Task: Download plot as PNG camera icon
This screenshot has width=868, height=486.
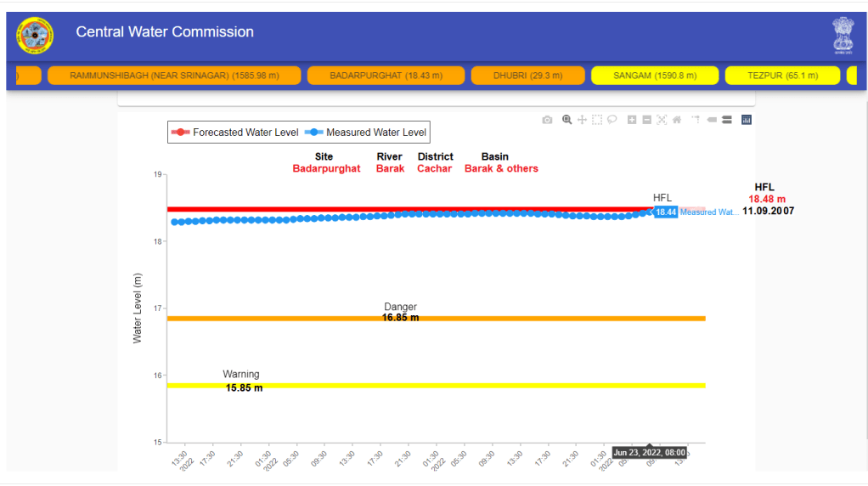Action: point(547,120)
